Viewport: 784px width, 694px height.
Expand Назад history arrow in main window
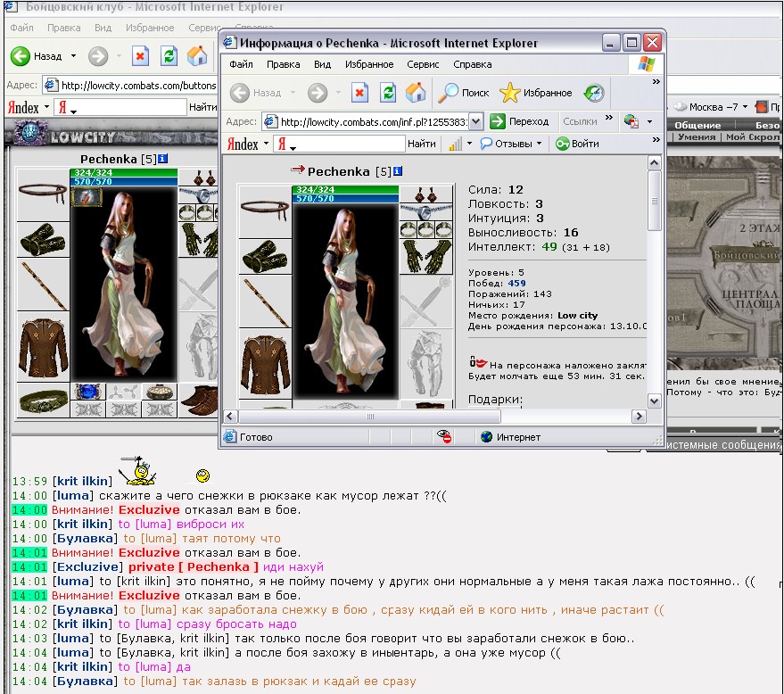pos(73,55)
